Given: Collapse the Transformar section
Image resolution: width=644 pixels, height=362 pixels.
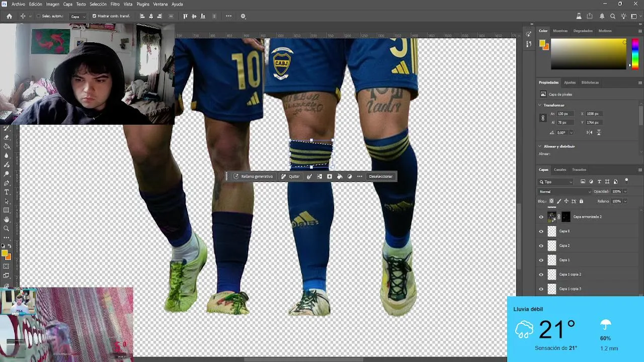Looking at the screenshot, I should pos(540,105).
